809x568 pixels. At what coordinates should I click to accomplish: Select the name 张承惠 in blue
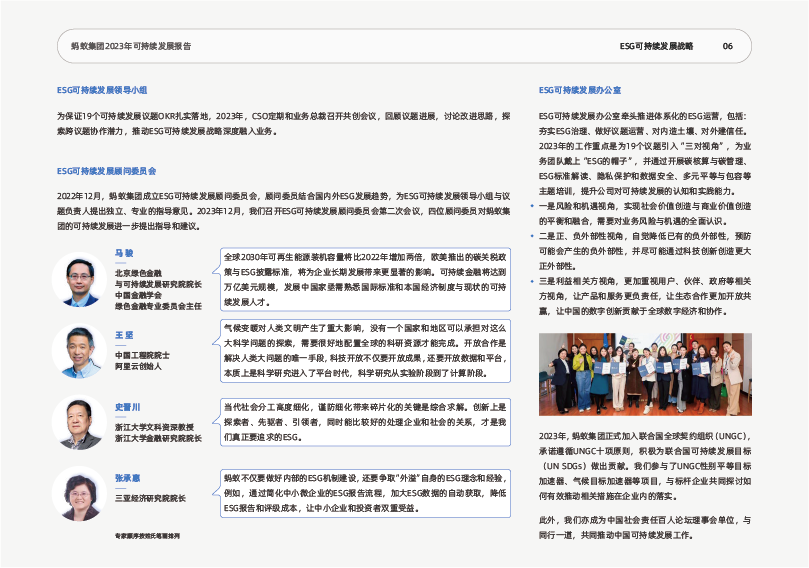(x=127, y=478)
